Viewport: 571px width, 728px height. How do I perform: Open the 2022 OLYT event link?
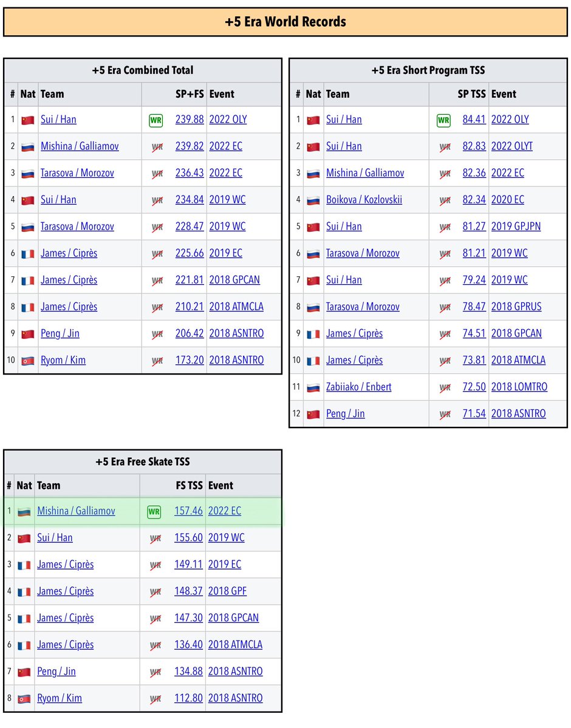click(512, 147)
